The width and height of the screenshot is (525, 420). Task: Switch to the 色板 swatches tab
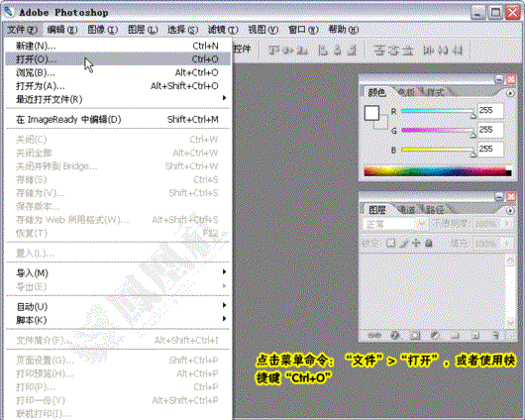click(406, 92)
